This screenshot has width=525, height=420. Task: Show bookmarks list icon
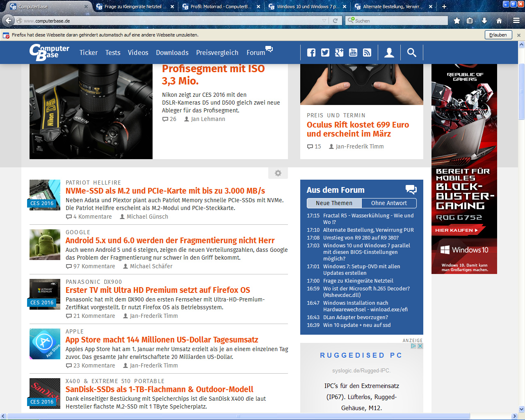(x=470, y=21)
